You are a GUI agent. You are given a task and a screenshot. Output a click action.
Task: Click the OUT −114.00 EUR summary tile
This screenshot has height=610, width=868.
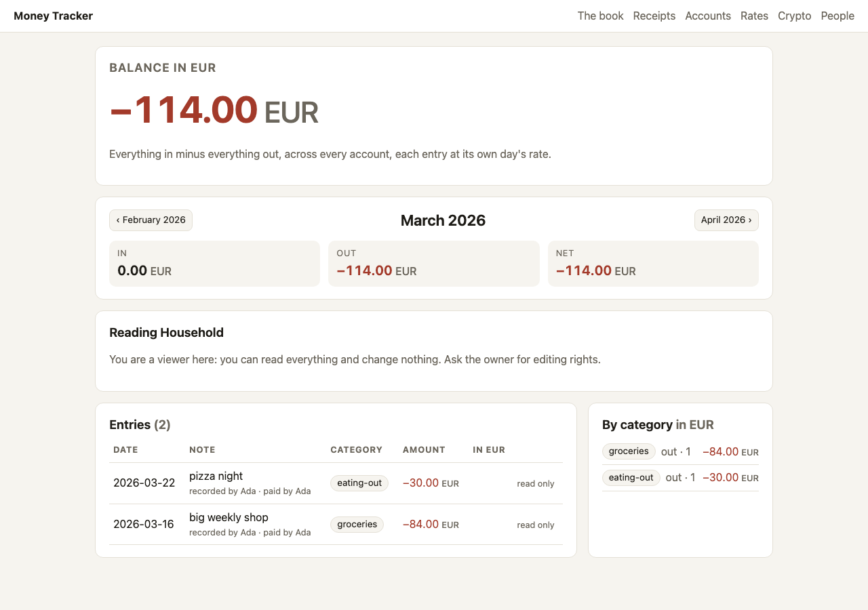point(434,264)
